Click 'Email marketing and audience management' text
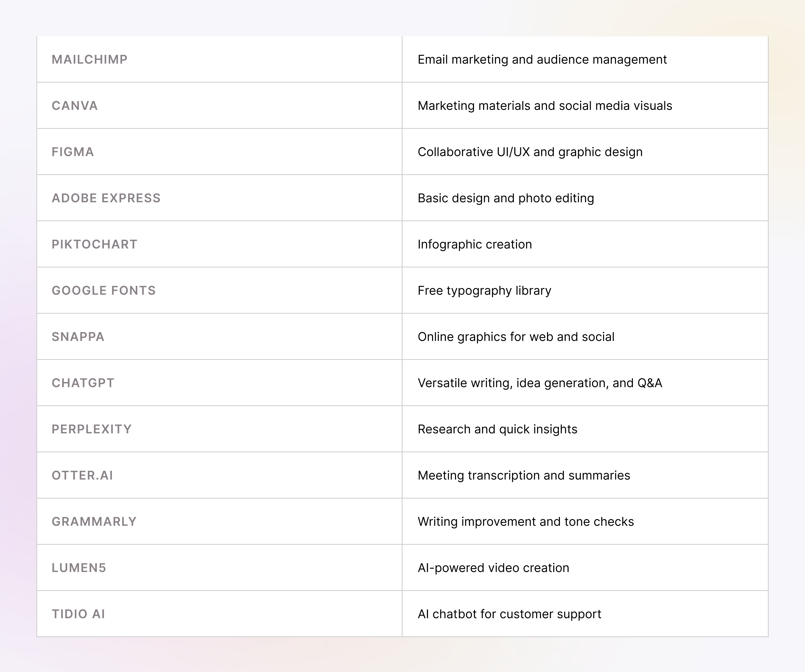Image resolution: width=805 pixels, height=672 pixels. tap(542, 60)
